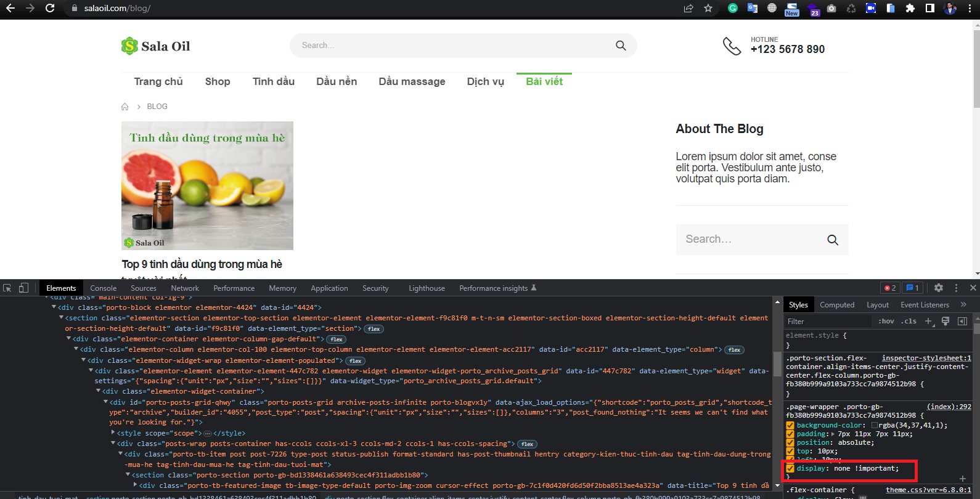This screenshot has width=980, height=499.
Task: Toggle the rendering emulation paintbrush icon
Action: coord(945,321)
